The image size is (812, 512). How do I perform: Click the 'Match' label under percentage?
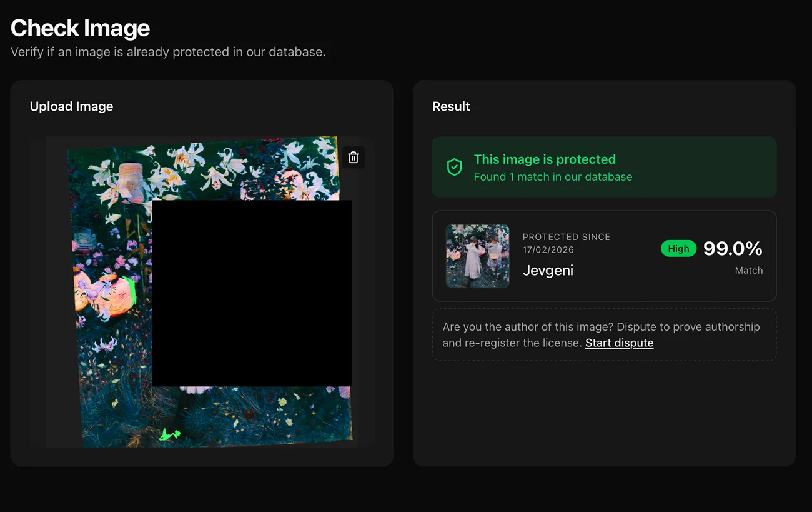pyautogui.click(x=749, y=271)
